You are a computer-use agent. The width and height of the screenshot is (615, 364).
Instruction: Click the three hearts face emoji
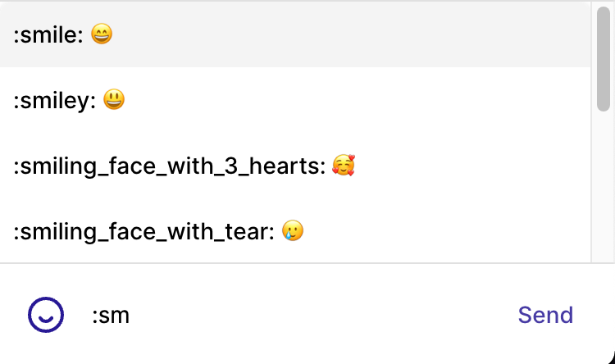click(344, 165)
